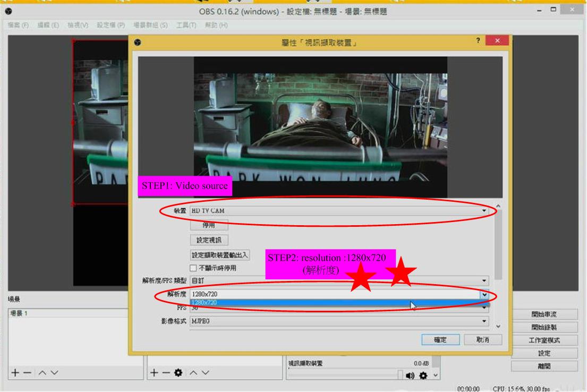Screen dimensions: 587x392
Task: Open mixer gear settings for 視訊擷取裝置
Action: tap(423, 376)
